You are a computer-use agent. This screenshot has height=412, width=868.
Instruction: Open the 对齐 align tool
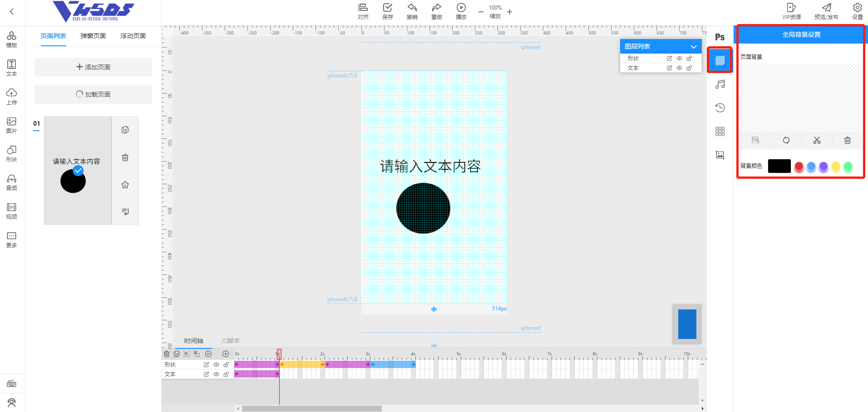coord(363,11)
